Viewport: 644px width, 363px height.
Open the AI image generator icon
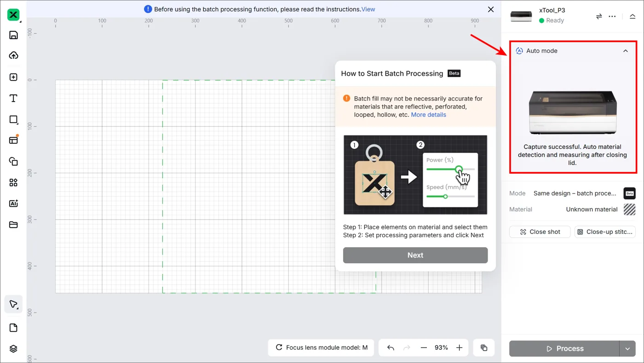pyautogui.click(x=13, y=204)
